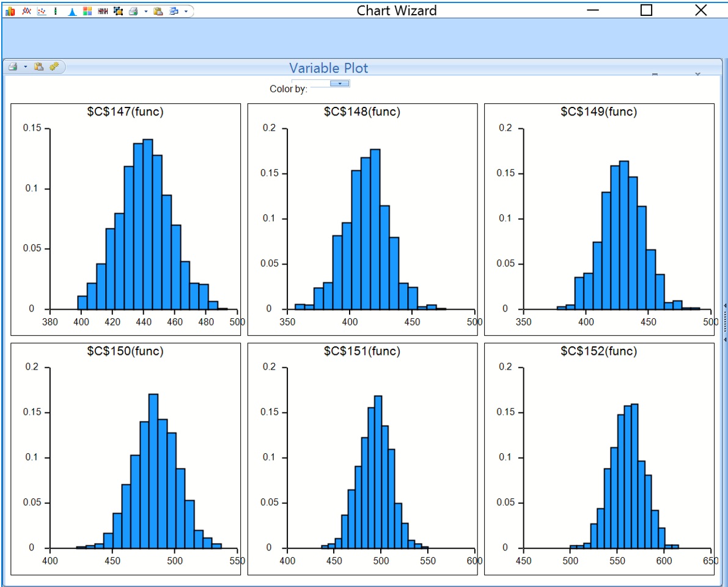728x587 pixels.
Task: Print the Variable Plot via panel printer icon
Action: click(x=13, y=67)
